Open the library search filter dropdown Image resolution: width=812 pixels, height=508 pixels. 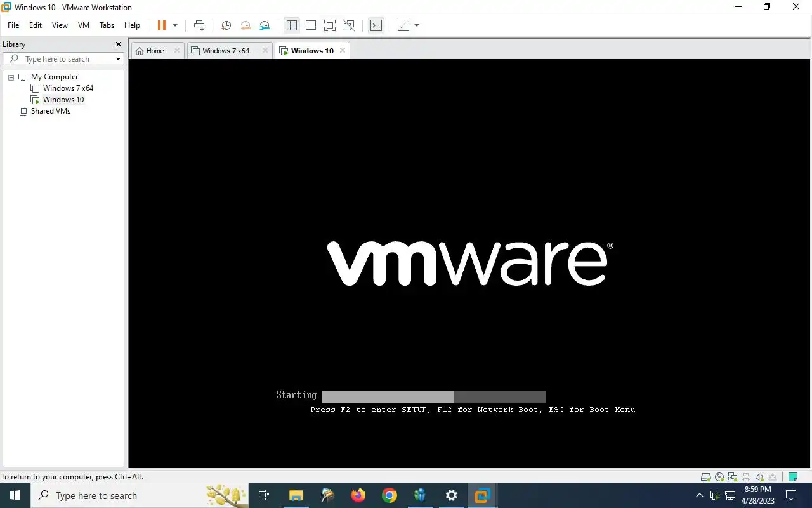118,59
